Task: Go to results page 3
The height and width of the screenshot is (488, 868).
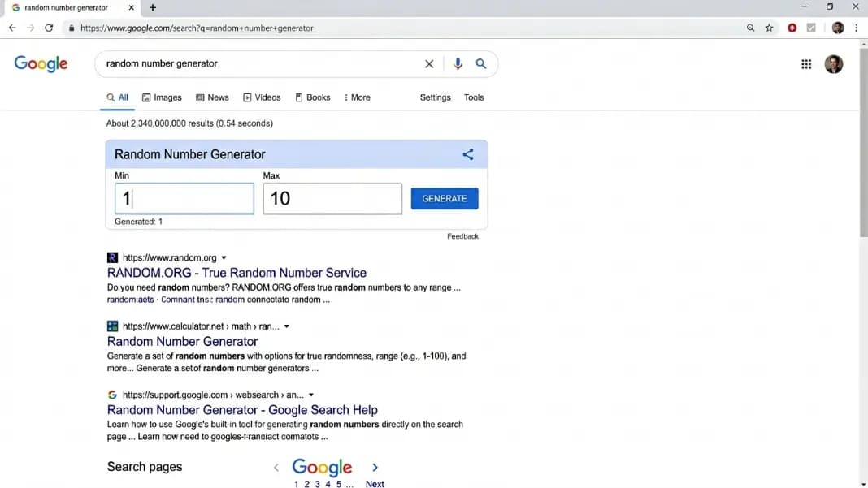Action: (x=317, y=484)
